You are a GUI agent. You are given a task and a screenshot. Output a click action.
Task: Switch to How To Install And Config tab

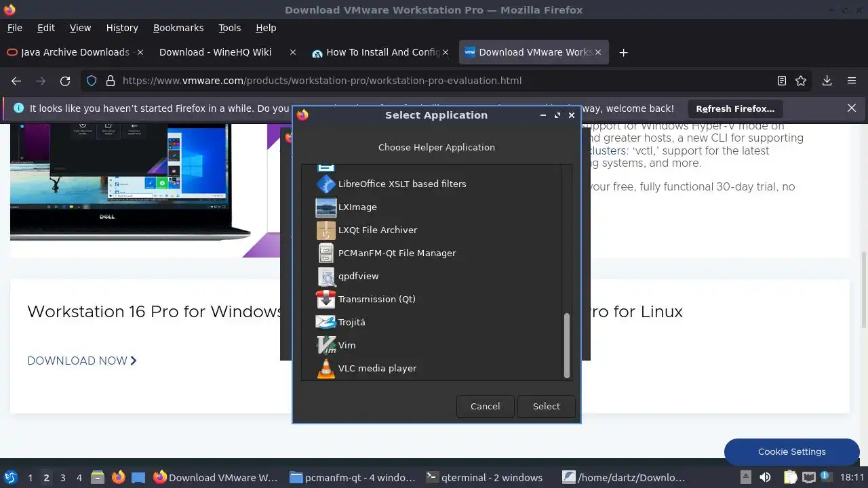(382, 52)
